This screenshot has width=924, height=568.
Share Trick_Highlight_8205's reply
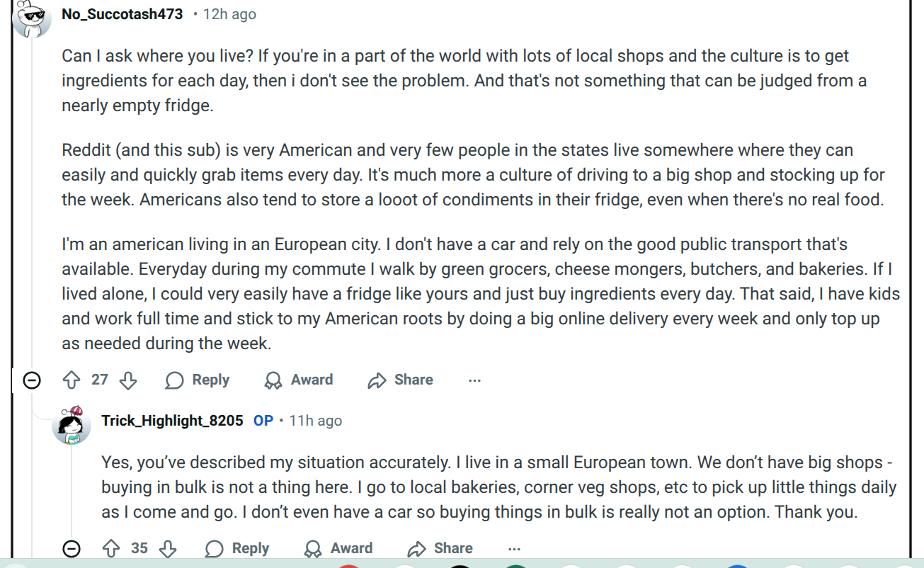(x=440, y=548)
